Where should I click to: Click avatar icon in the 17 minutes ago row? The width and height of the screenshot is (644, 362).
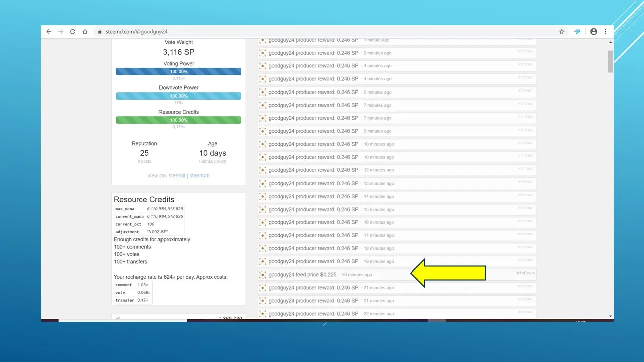pyautogui.click(x=263, y=235)
